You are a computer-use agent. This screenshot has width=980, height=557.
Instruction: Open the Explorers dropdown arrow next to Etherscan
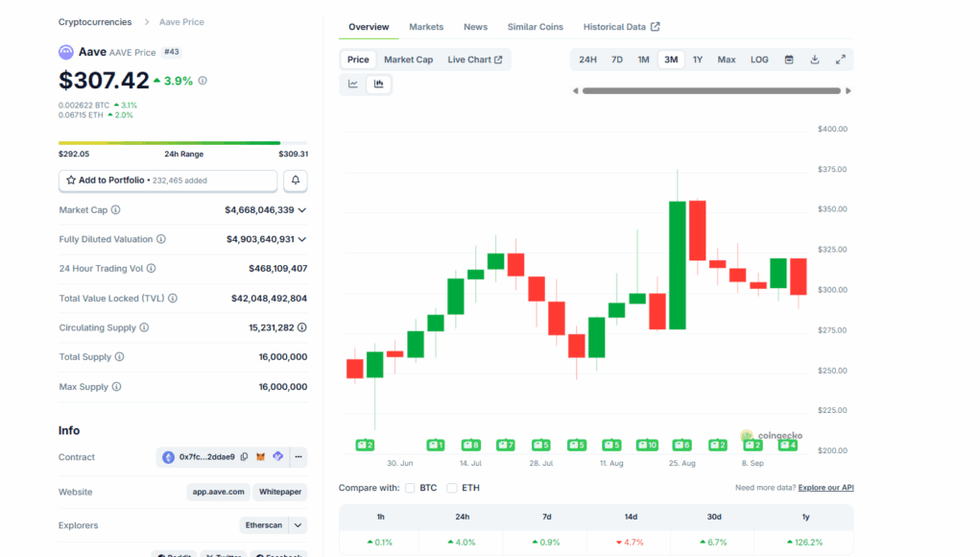coord(299,525)
